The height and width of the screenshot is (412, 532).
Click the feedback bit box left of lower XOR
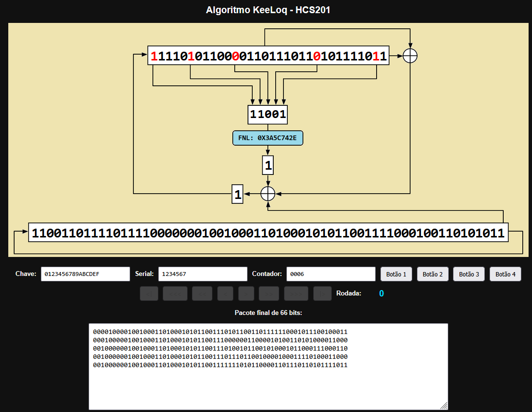(x=237, y=194)
